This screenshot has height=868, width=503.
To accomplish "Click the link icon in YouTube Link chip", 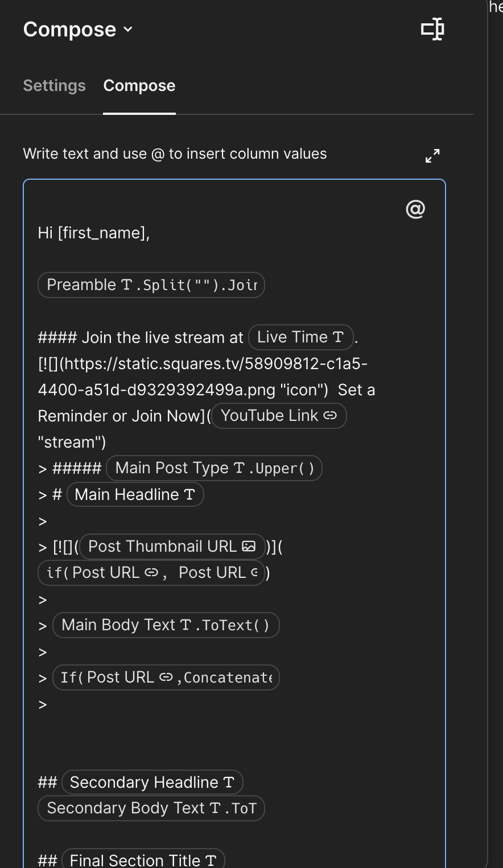I will (330, 416).
